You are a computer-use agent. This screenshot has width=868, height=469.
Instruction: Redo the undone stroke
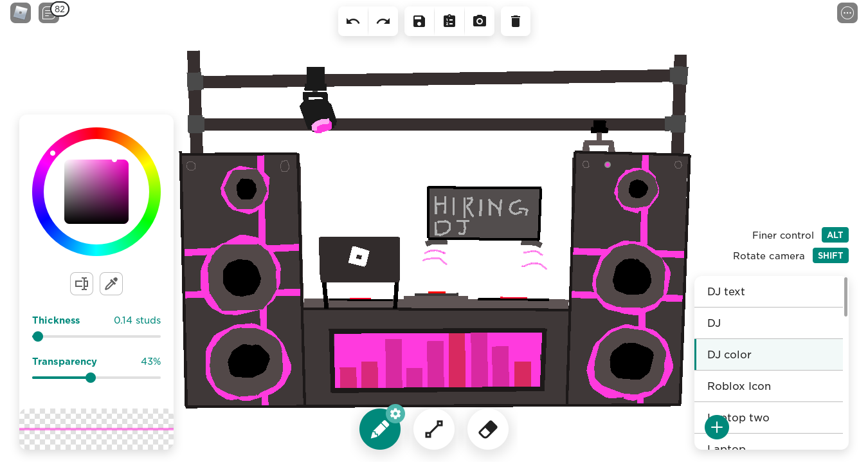pyautogui.click(x=383, y=21)
